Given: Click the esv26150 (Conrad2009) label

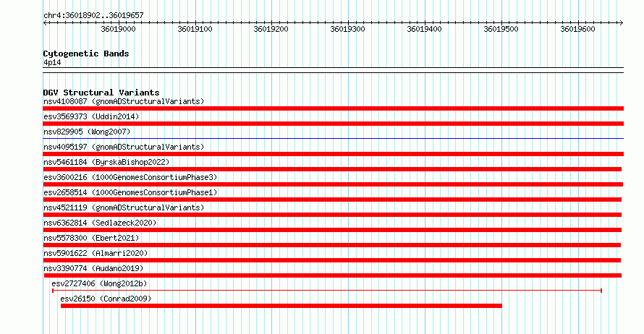Looking at the screenshot, I should click(x=106, y=299).
